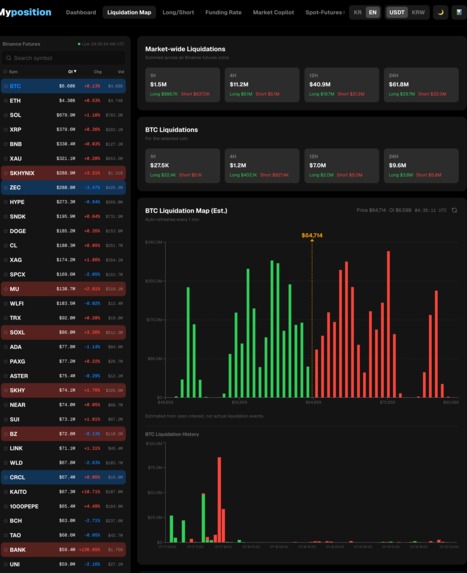Select the BCH coin row

(63, 521)
